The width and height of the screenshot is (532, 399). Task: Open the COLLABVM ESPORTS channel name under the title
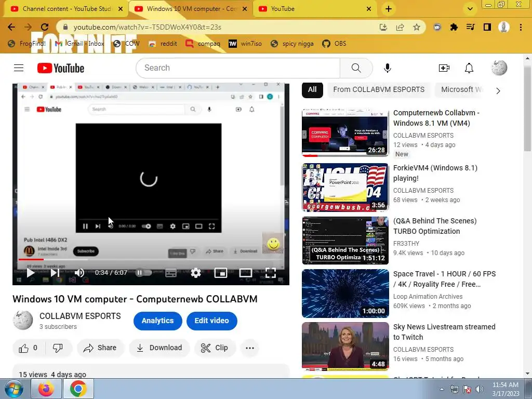(x=80, y=316)
